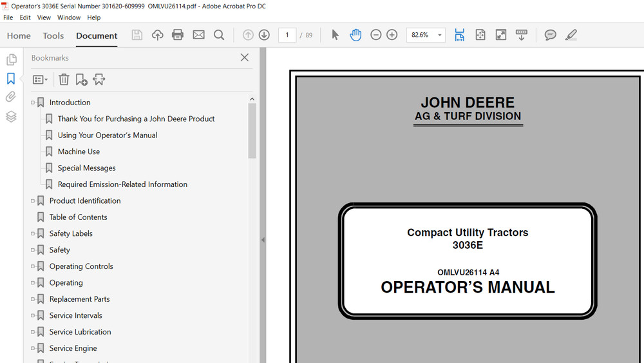Viewport: 644px width, 363px height.
Task: Click the bookmarks panel scrollbar thumb
Action: pos(252,131)
